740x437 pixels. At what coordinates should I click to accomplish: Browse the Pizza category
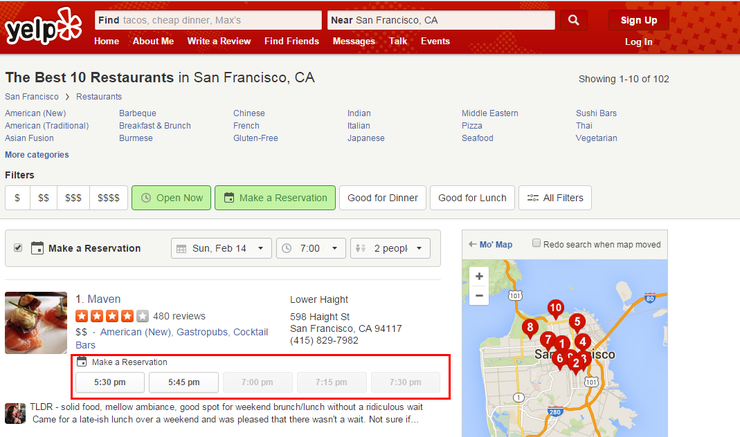click(x=471, y=126)
